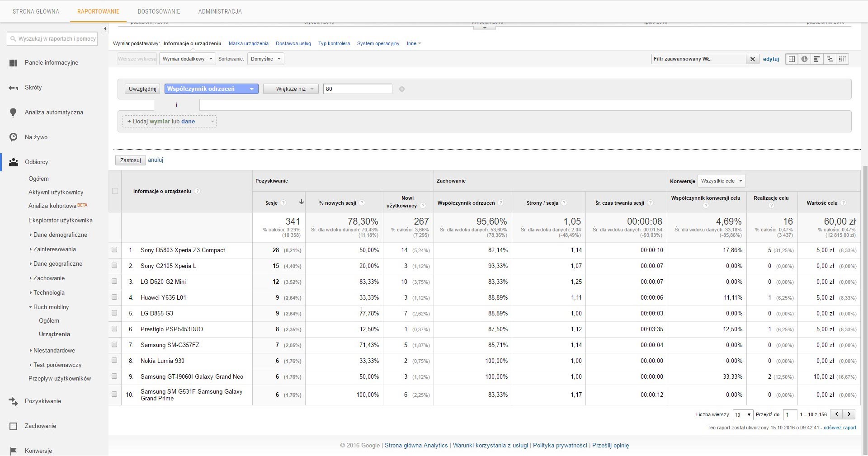Click the edytuj filter link
The height and width of the screenshot is (456, 868).
771,59
